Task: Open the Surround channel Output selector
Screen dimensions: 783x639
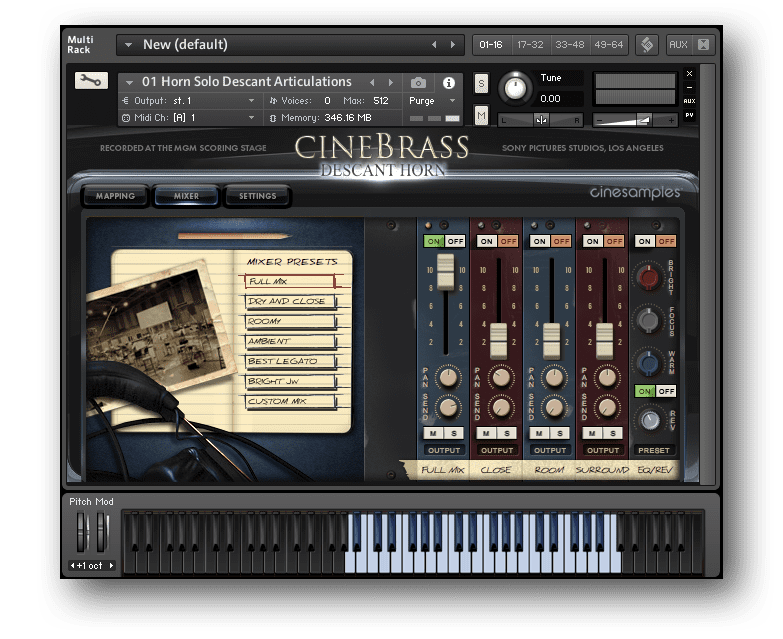Action: (x=603, y=450)
